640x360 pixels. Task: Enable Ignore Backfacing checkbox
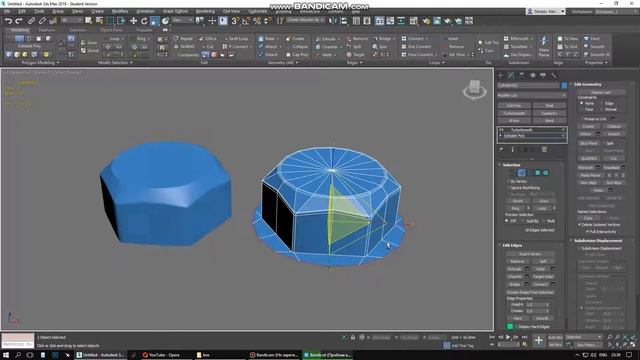[509, 188]
